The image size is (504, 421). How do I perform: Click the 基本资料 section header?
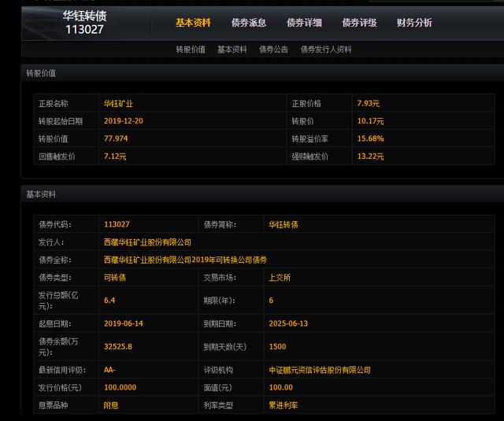(41, 194)
